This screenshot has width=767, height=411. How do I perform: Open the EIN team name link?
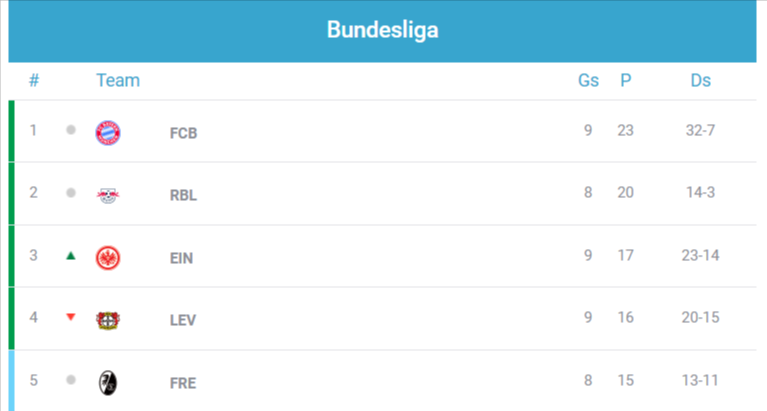pyautogui.click(x=182, y=258)
